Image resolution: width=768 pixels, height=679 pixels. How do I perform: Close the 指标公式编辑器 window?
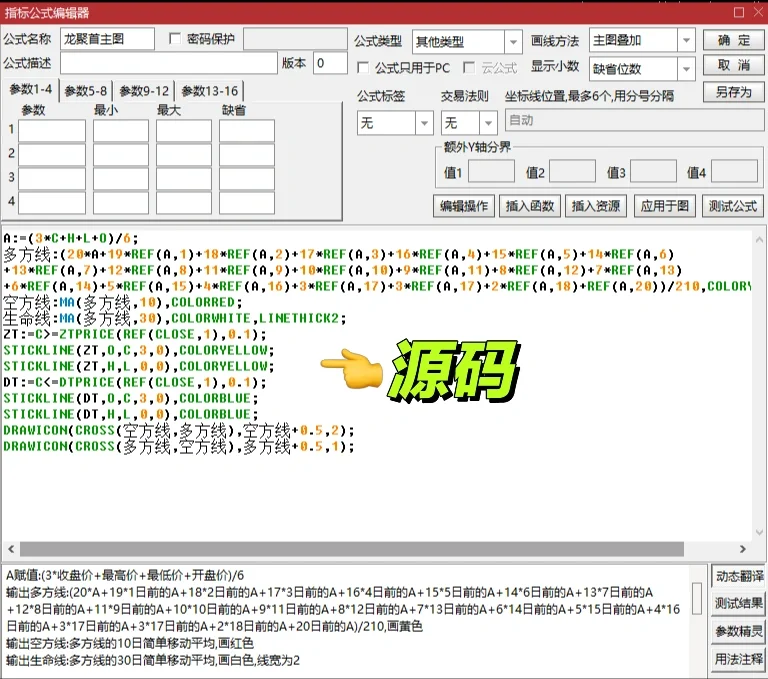[x=758, y=12]
